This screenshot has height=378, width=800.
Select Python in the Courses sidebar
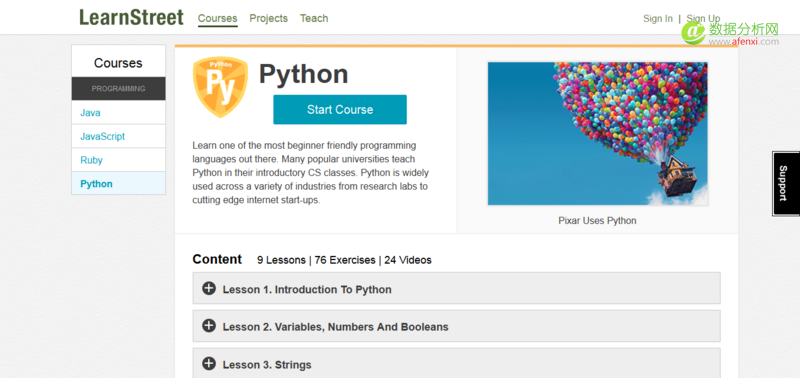118,183
